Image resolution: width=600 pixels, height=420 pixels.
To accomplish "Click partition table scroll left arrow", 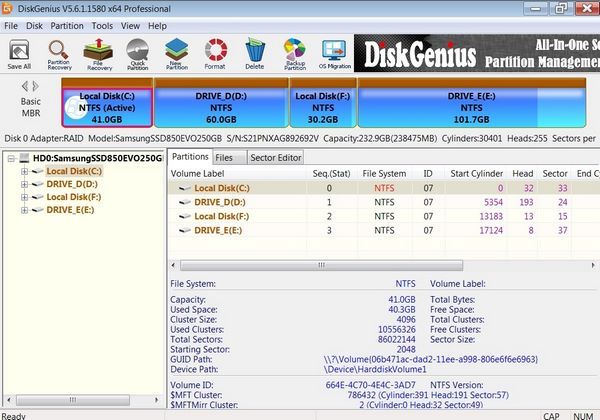I will click(x=173, y=265).
